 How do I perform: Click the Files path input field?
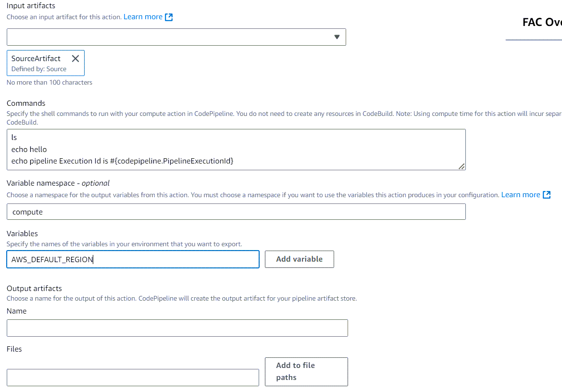132,377
